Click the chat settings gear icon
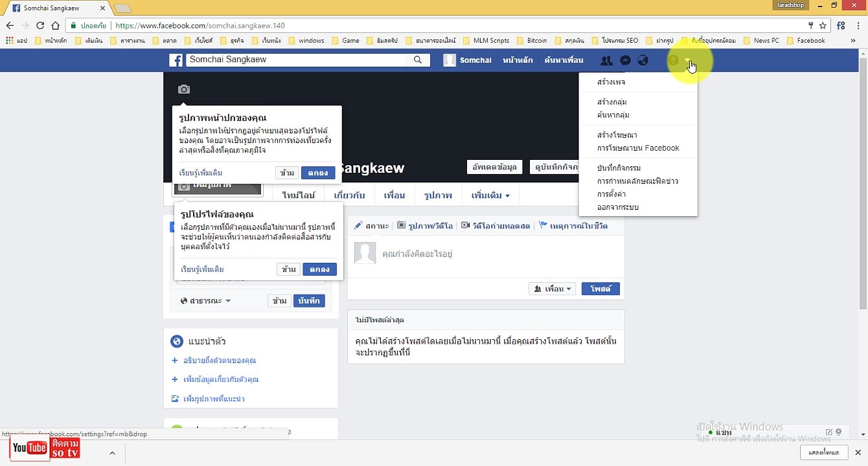This screenshot has width=868, height=466. tap(839, 432)
